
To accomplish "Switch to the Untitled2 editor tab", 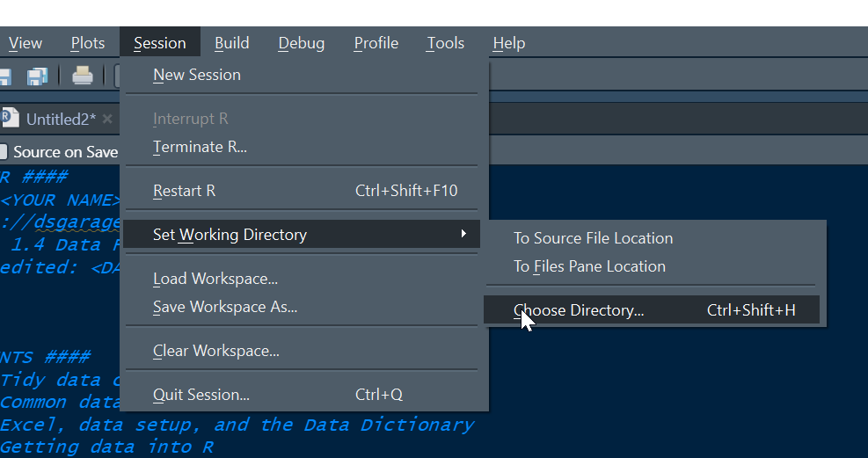I will pyautogui.click(x=61, y=119).
